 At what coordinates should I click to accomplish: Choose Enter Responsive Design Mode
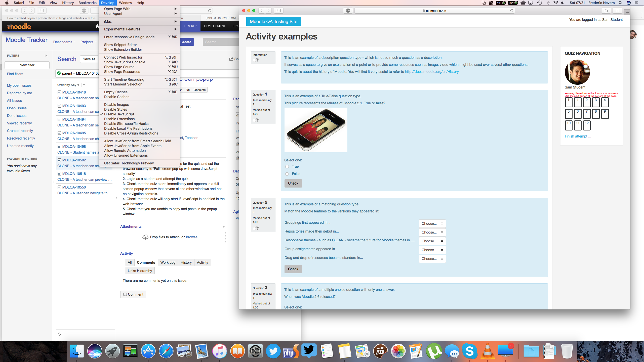pos(139,37)
